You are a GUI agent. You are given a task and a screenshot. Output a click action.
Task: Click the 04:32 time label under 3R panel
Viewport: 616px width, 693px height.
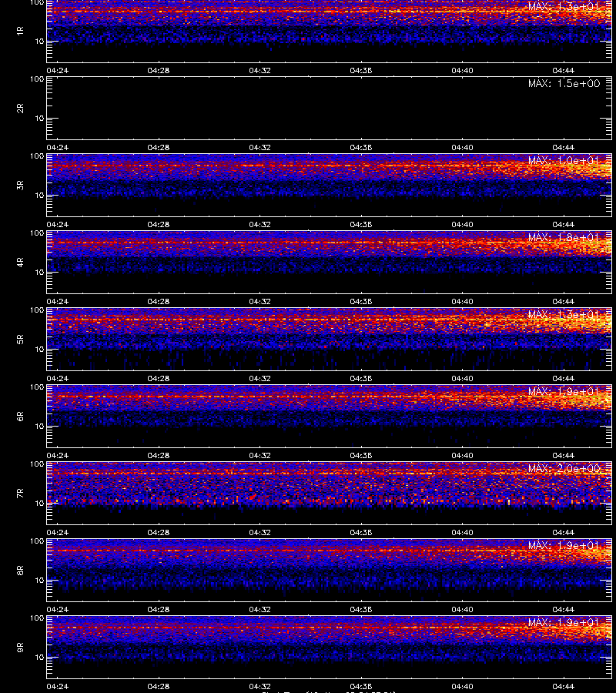(x=259, y=225)
